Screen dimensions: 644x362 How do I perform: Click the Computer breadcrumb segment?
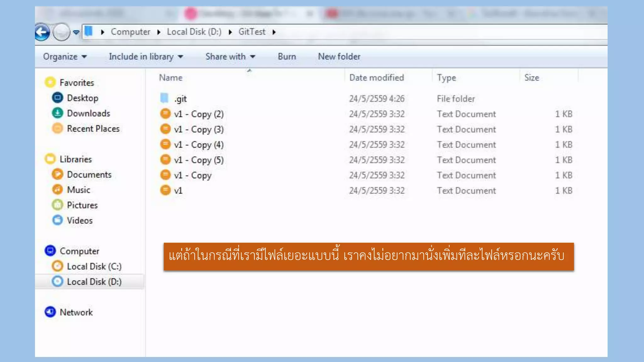pyautogui.click(x=130, y=32)
